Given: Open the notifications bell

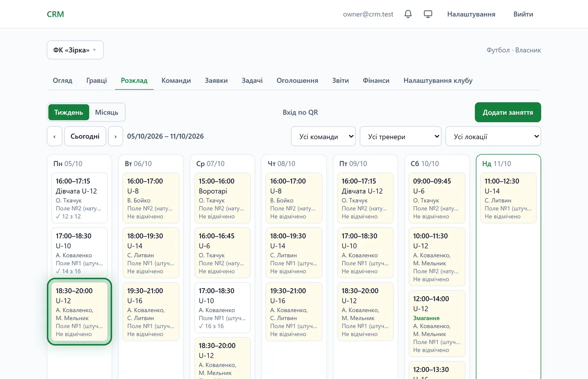Looking at the screenshot, I should click(408, 14).
